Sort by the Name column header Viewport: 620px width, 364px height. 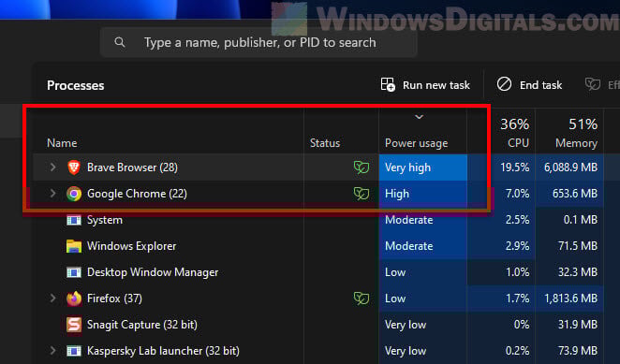click(62, 143)
